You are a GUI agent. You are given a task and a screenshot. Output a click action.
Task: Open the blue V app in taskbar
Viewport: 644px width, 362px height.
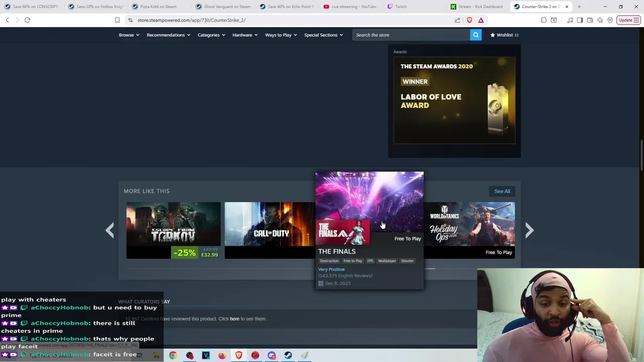pos(206,355)
